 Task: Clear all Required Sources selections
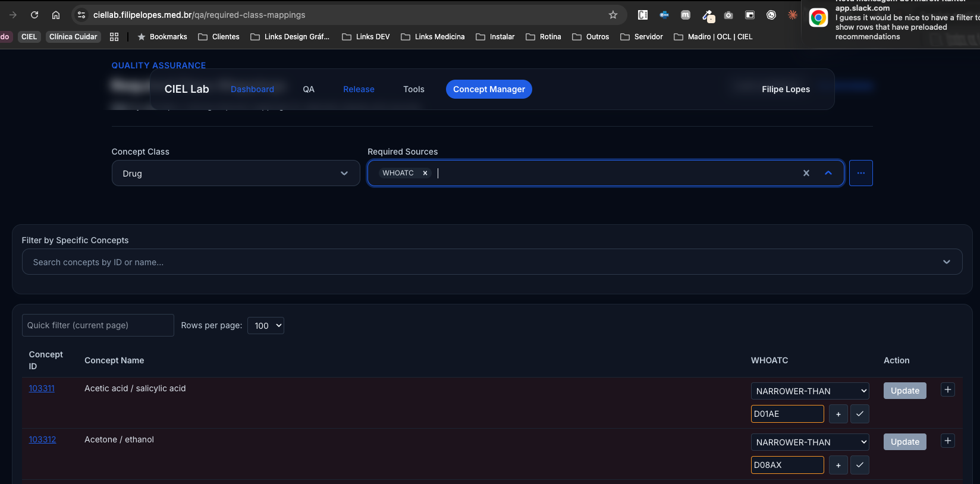click(x=806, y=173)
